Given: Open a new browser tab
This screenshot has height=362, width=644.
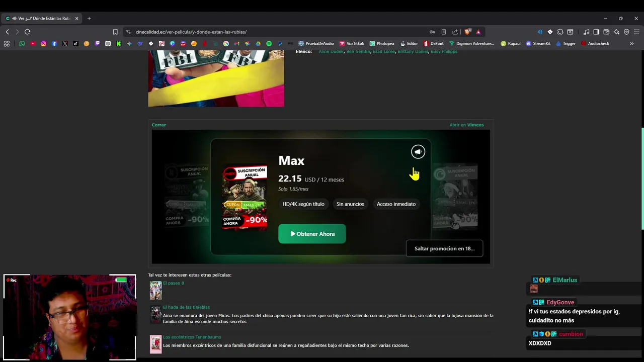Looking at the screenshot, I should (x=89, y=19).
